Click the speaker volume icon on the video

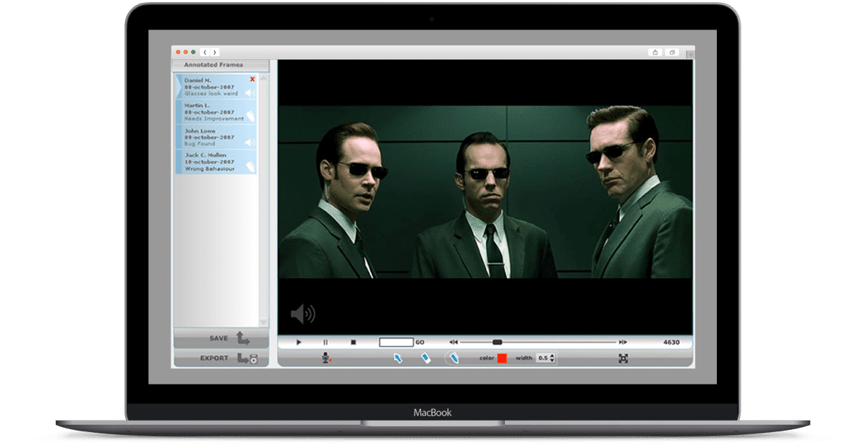tap(302, 314)
